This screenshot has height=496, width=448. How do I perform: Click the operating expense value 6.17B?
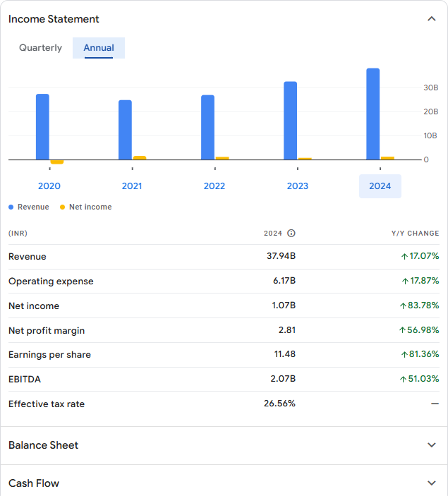coord(284,281)
